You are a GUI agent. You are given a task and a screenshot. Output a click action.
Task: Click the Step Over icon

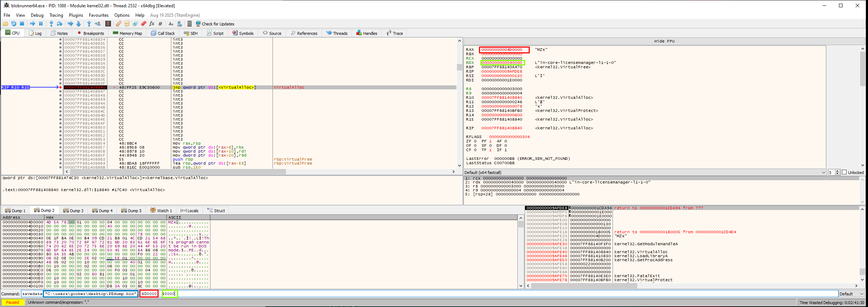pyautogui.click(x=60, y=24)
